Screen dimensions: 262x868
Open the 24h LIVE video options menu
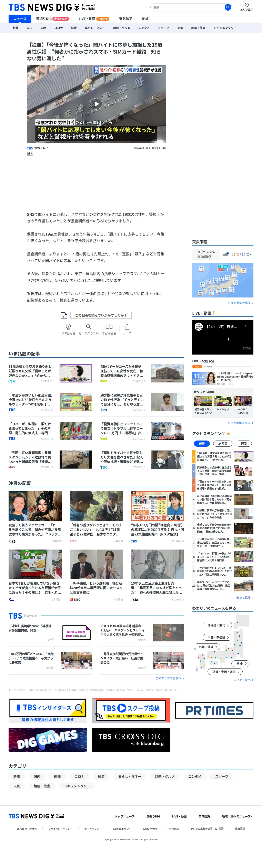pyautogui.click(x=246, y=327)
